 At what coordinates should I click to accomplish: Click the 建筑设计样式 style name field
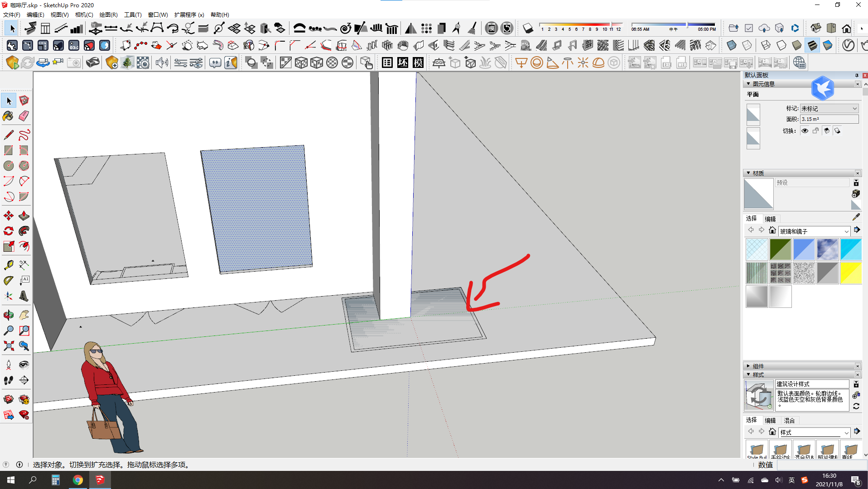pos(812,384)
